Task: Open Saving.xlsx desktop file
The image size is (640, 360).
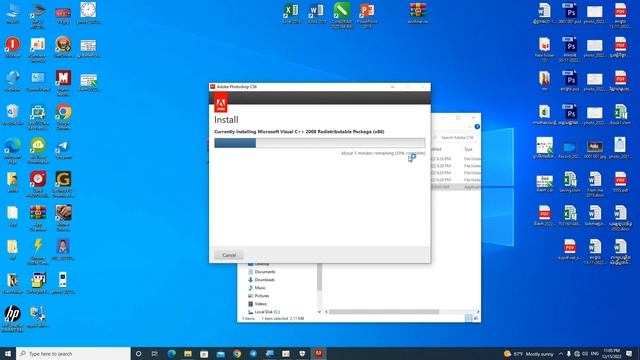Action: tap(570, 182)
